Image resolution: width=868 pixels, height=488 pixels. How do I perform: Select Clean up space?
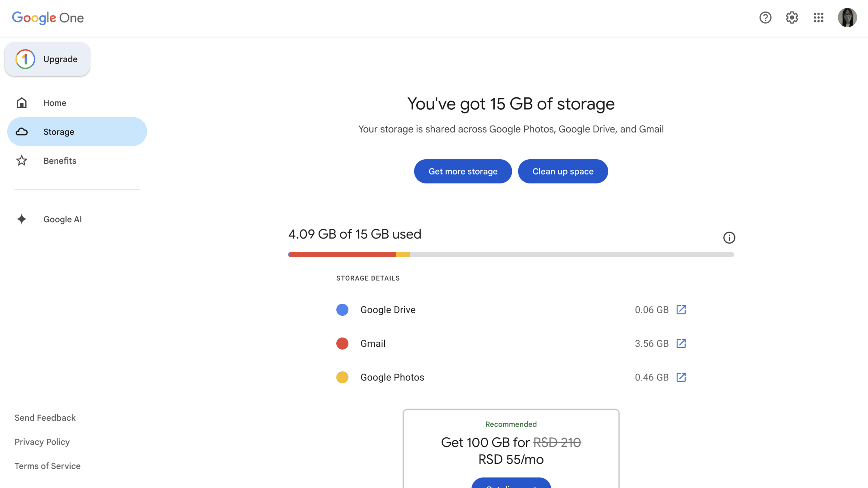tap(563, 171)
